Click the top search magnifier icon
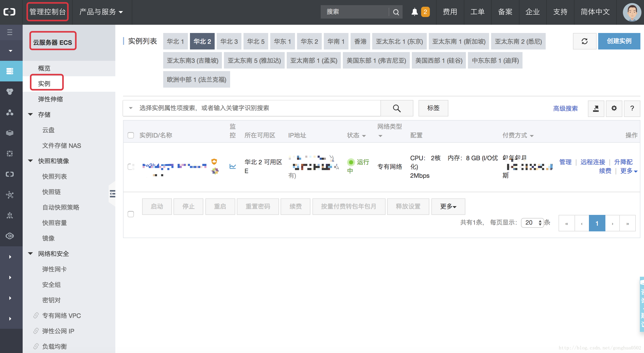Image resolution: width=644 pixels, height=353 pixels. pos(396,12)
